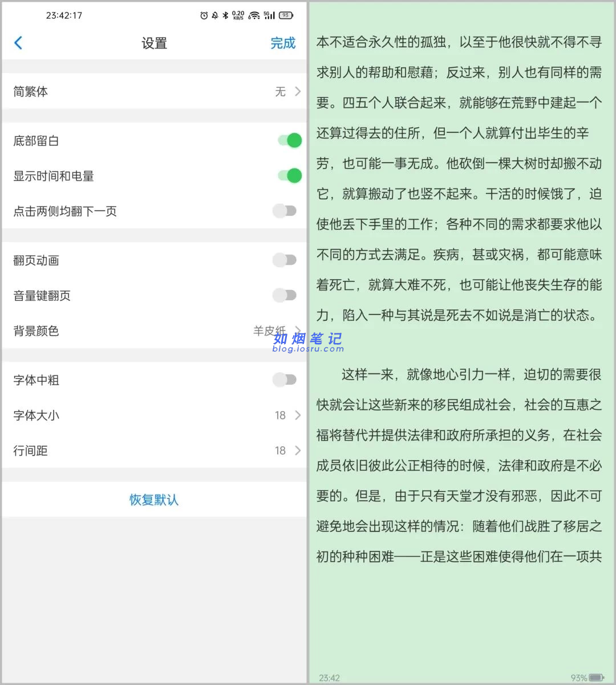Enable 点击两侧均翻下一页 switch
Screen dimensions: 616x685
click(285, 211)
